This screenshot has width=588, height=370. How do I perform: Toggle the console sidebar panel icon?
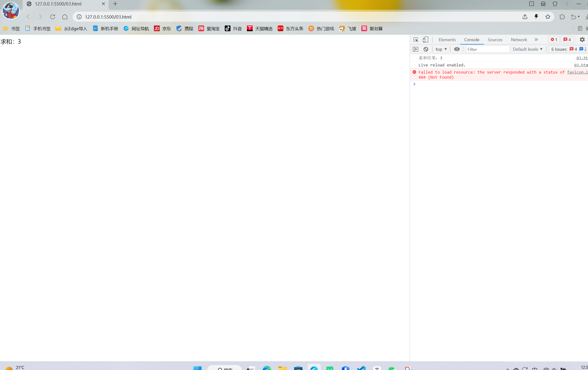415,49
